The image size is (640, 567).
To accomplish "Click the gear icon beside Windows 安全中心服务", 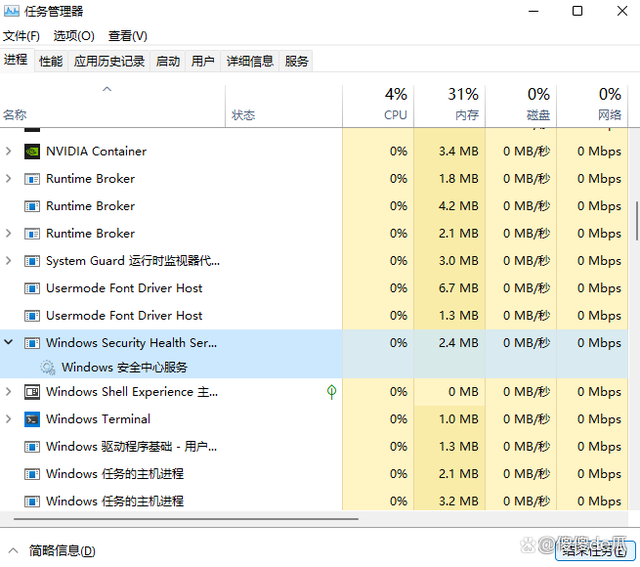I will click(48, 367).
